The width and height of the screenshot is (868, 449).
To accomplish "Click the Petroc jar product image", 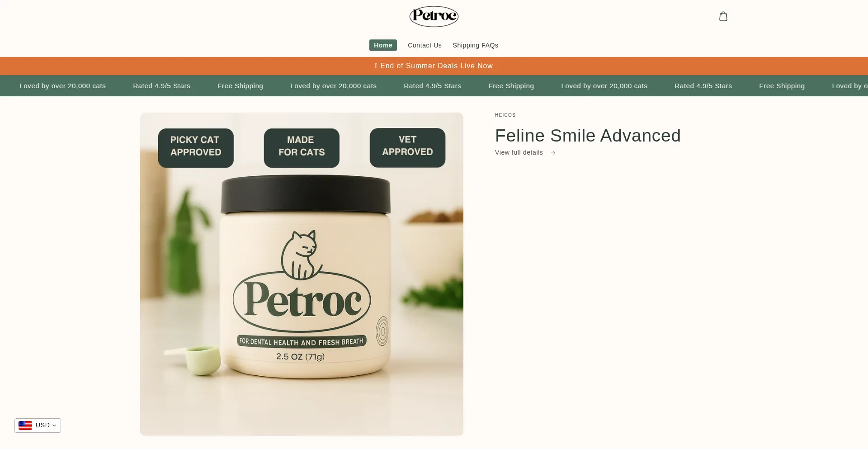I will [x=302, y=274].
